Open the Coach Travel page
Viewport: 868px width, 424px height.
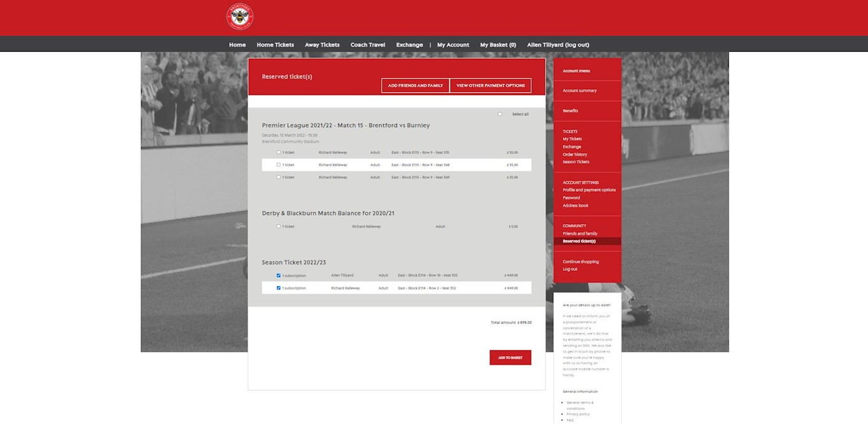pyautogui.click(x=368, y=45)
